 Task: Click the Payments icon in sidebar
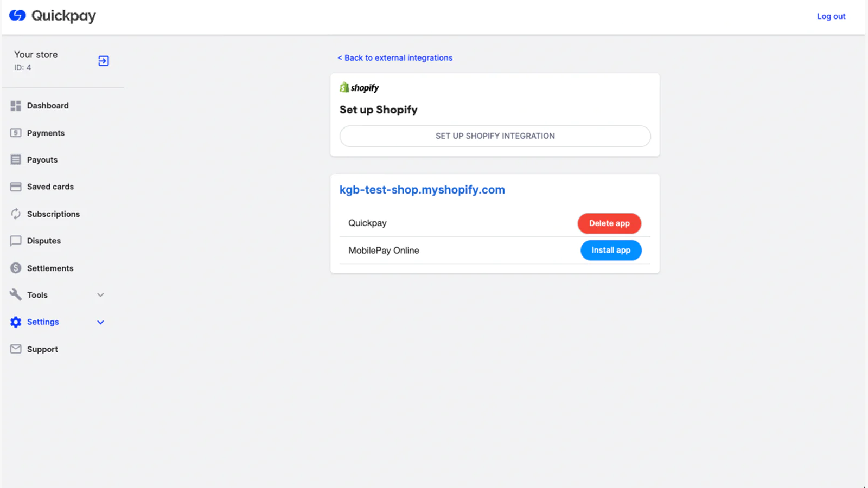pyautogui.click(x=16, y=133)
